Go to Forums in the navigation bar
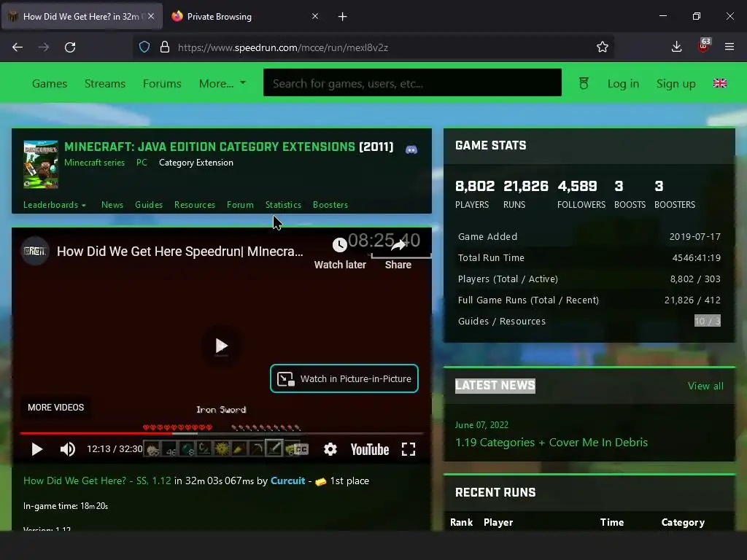Viewport: 747px width, 560px height. tap(162, 83)
